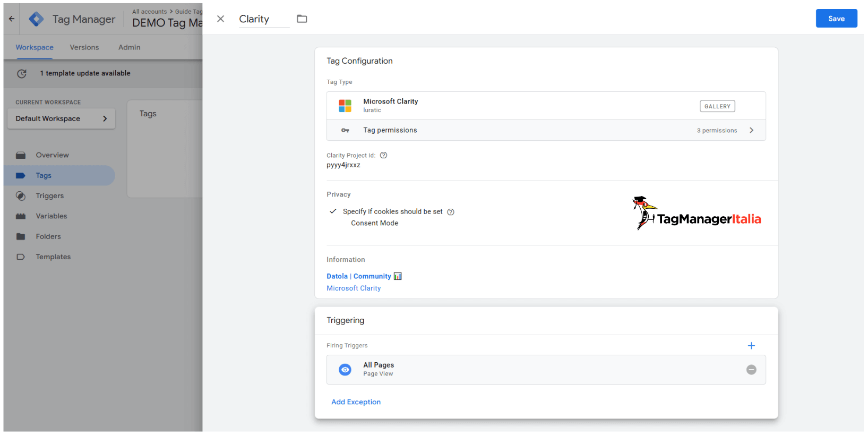Select Triggers in the sidebar
The height and width of the screenshot is (435, 868).
click(x=49, y=196)
